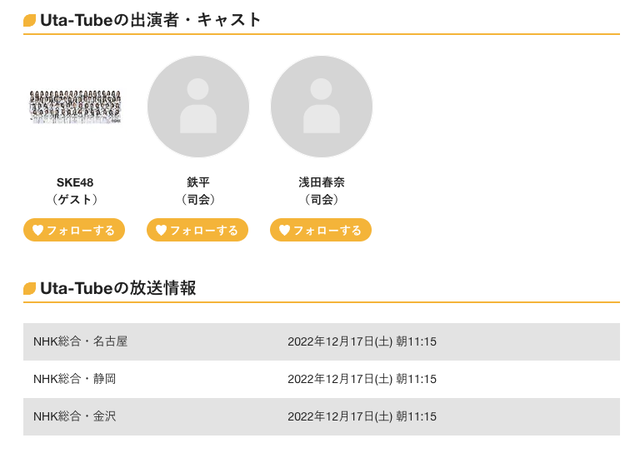The width and height of the screenshot is (640, 453).
Task: Click the broadcast date in the 金沢 row
Action: click(x=362, y=417)
